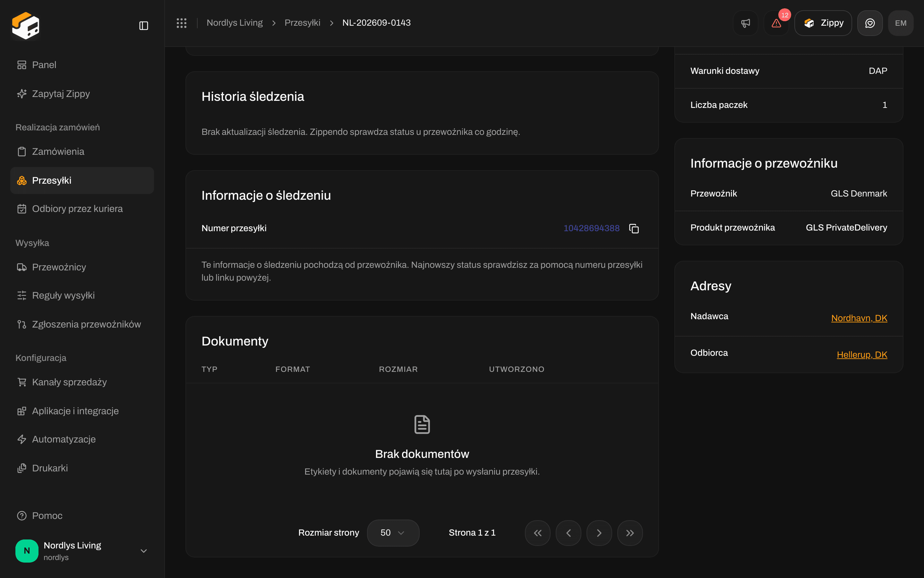The height and width of the screenshot is (578, 924).
Task: Open Drukarki in the sidebar
Action: pyautogui.click(x=82, y=468)
